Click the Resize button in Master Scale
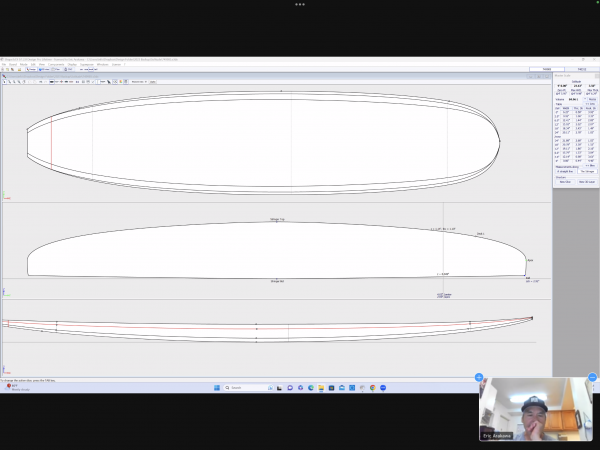The image size is (600, 450). click(590, 99)
